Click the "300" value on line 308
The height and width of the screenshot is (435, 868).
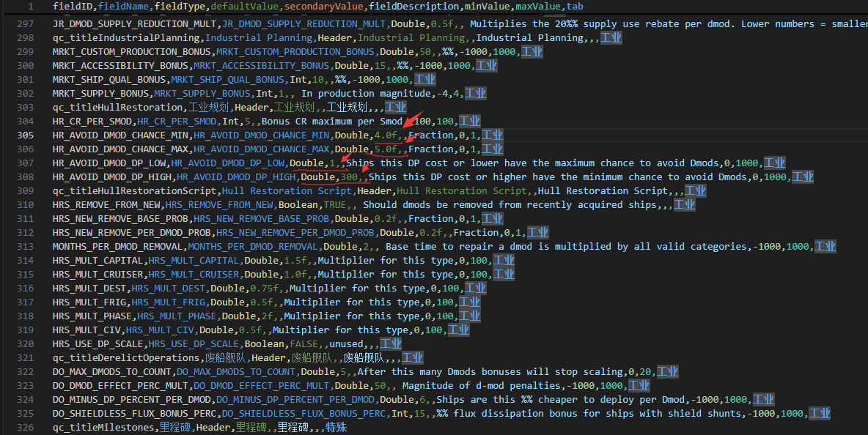(x=348, y=177)
